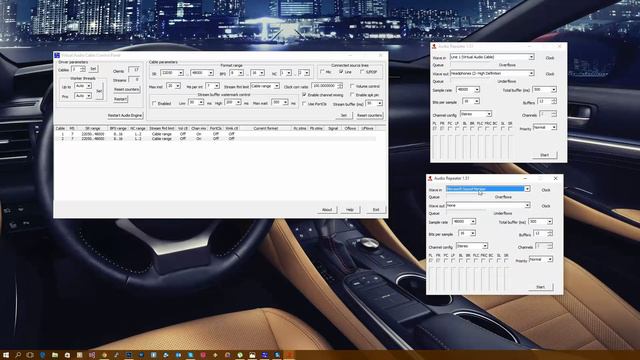640x360 pixels.
Task: Open the Worker threads Up to dropdown
Action: (83, 86)
